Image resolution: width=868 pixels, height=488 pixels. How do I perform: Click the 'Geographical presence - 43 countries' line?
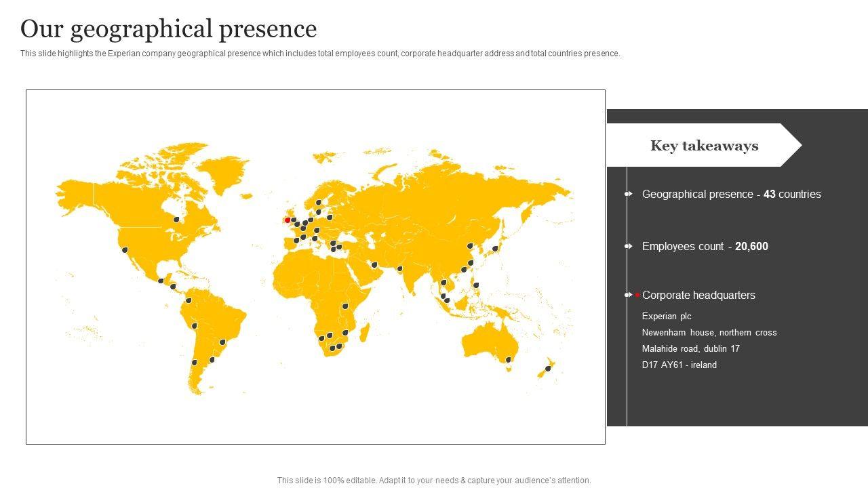point(732,195)
